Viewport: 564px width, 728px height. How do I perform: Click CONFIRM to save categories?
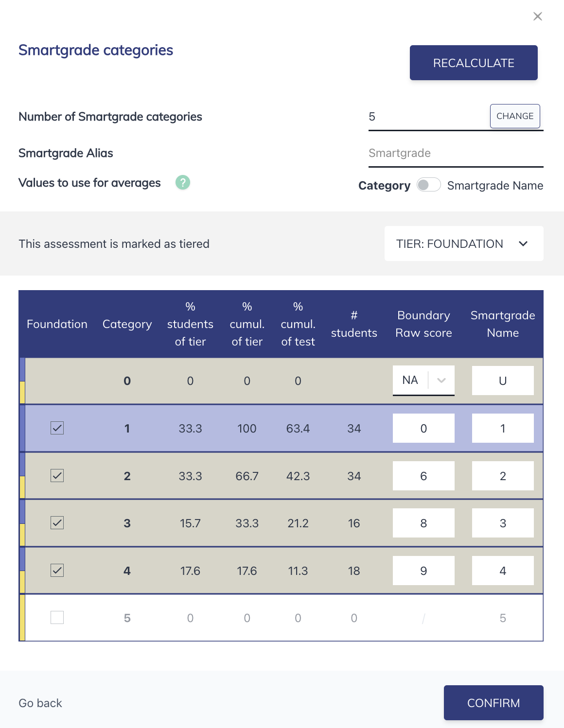493,703
